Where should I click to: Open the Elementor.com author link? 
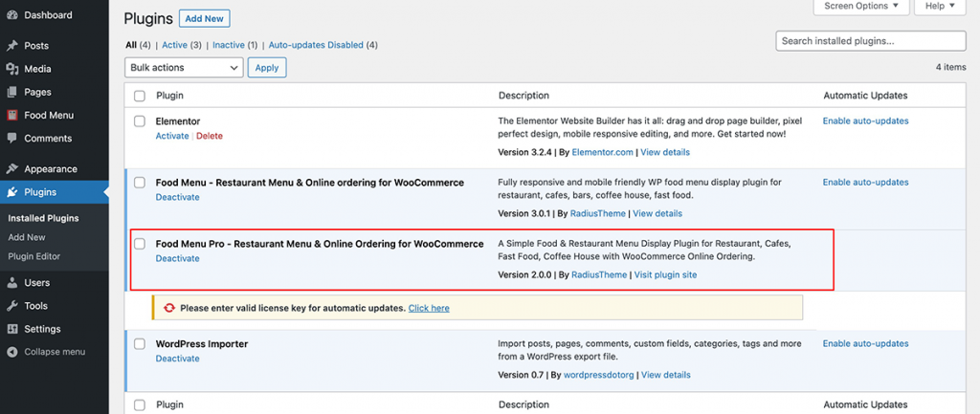point(603,152)
